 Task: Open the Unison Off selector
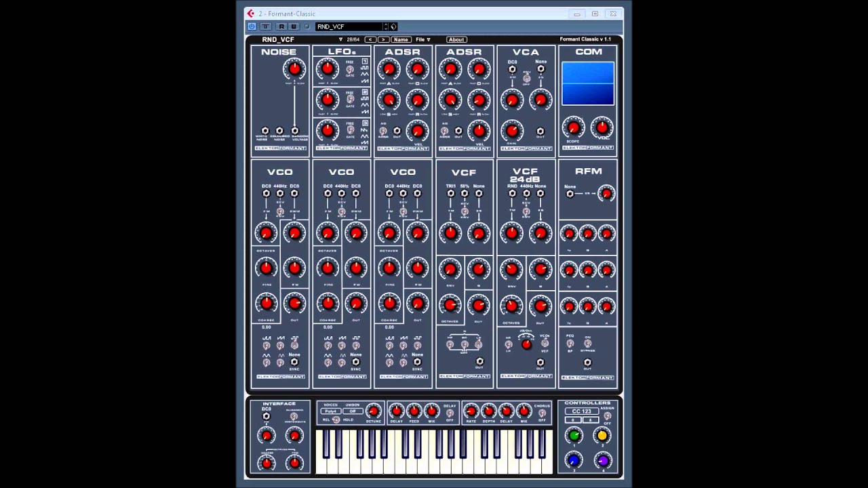[x=352, y=411]
